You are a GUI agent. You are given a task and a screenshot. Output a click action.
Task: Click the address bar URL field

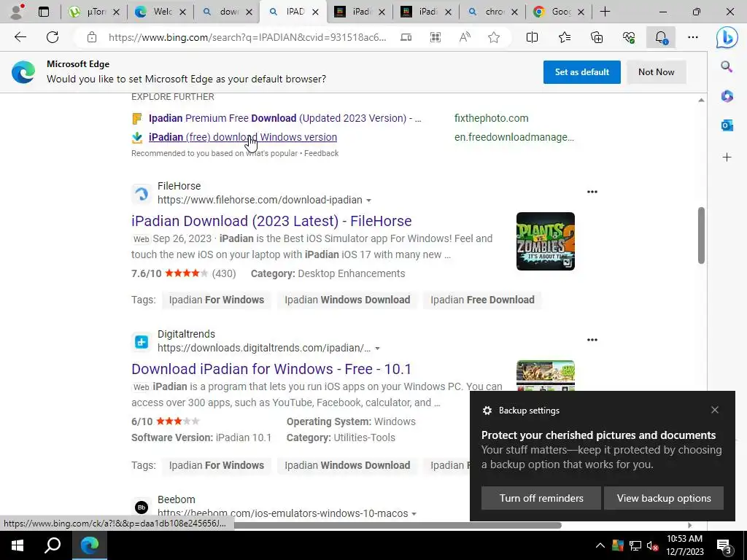click(248, 37)
